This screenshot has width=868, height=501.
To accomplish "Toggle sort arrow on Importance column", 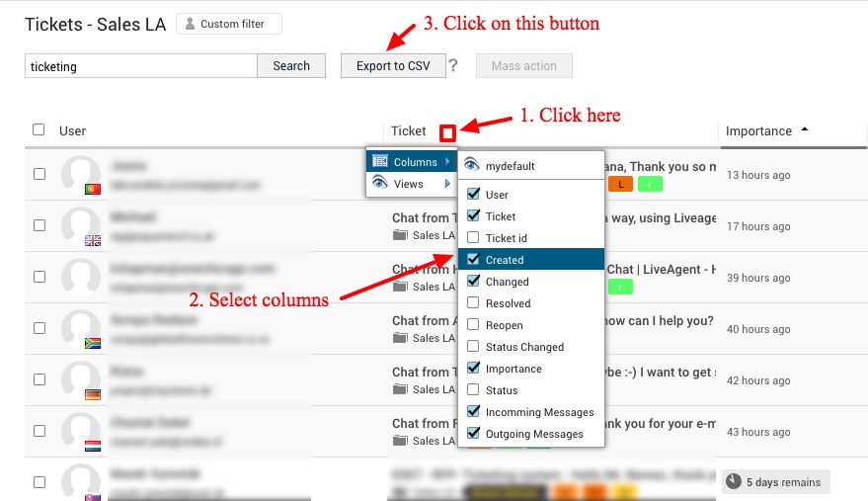I will (804, 129).
